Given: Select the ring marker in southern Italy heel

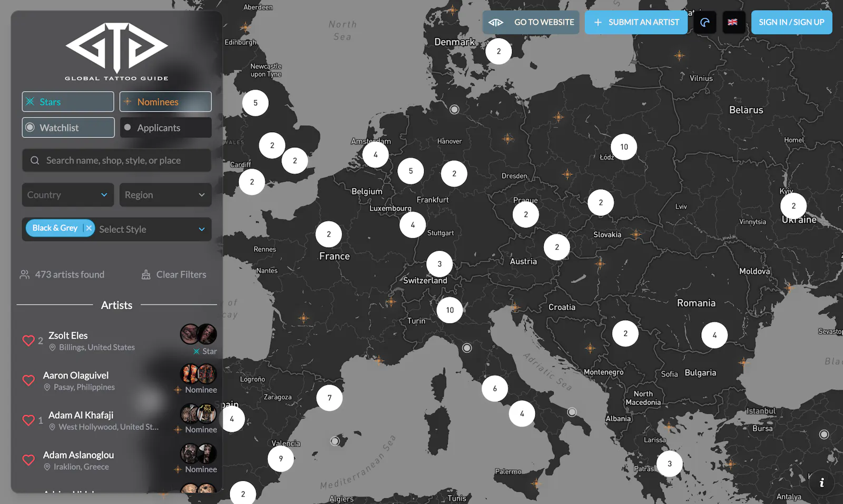Looking at the screenshot, I should [572, 412].
